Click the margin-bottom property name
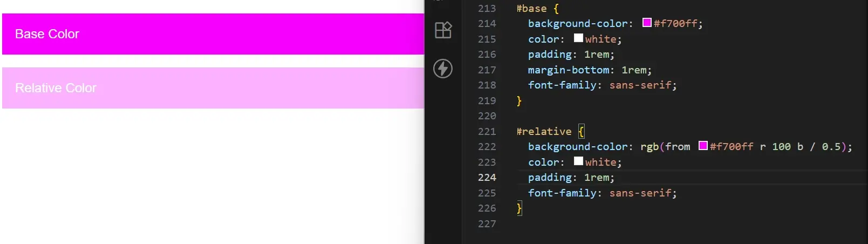The image size is (868, 244). click(569, 70)
